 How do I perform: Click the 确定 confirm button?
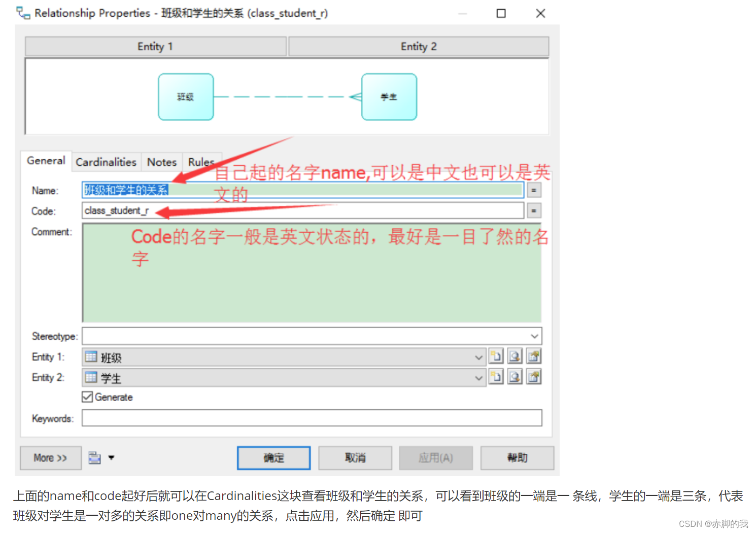(x=273, y=457)
